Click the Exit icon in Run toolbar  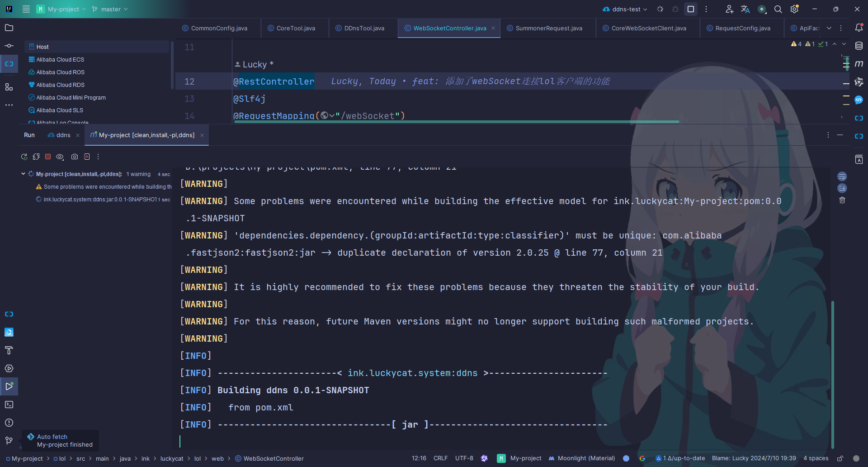[x=87, y=157]
